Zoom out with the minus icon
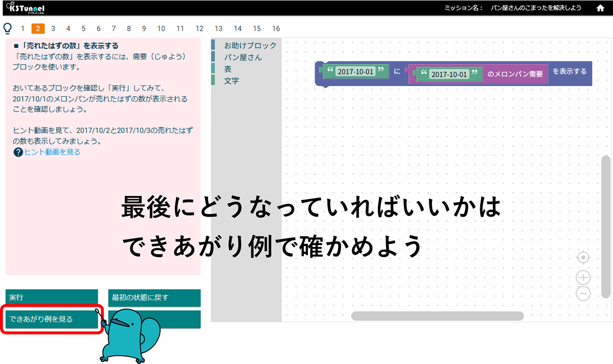 point(583,293)
